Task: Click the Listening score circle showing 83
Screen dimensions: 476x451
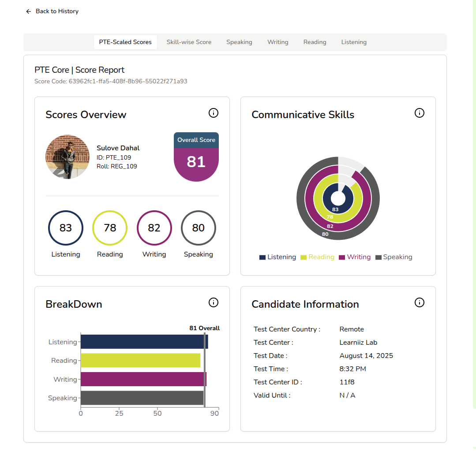Action: [x=66, y=228]
